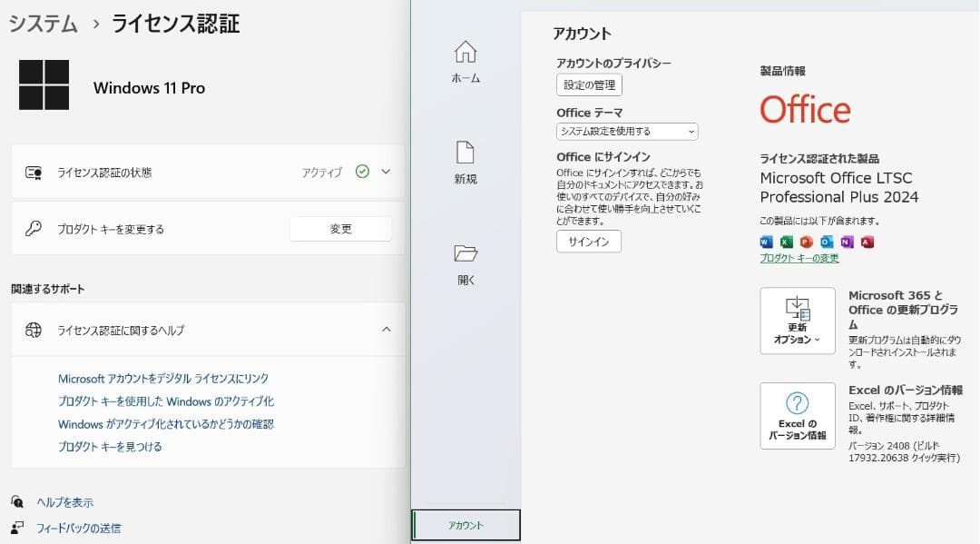Open 設定の管理 for account privacy
The width and height of the screenshot is (980, 544).
590,84
